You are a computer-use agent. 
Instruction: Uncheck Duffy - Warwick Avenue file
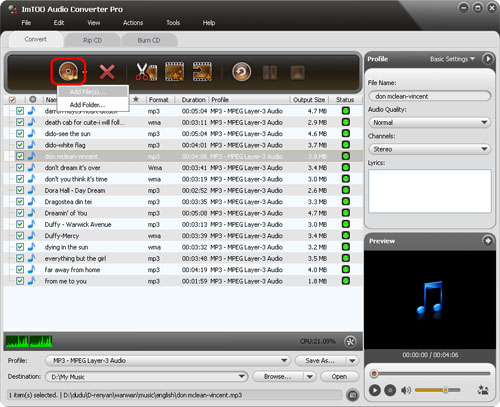click(20, 224)
